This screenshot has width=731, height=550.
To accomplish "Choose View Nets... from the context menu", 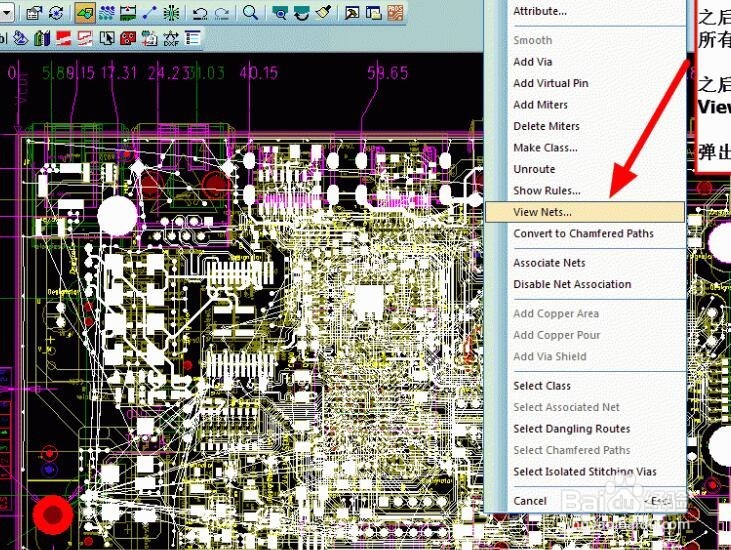I will (x=543, y=212).
